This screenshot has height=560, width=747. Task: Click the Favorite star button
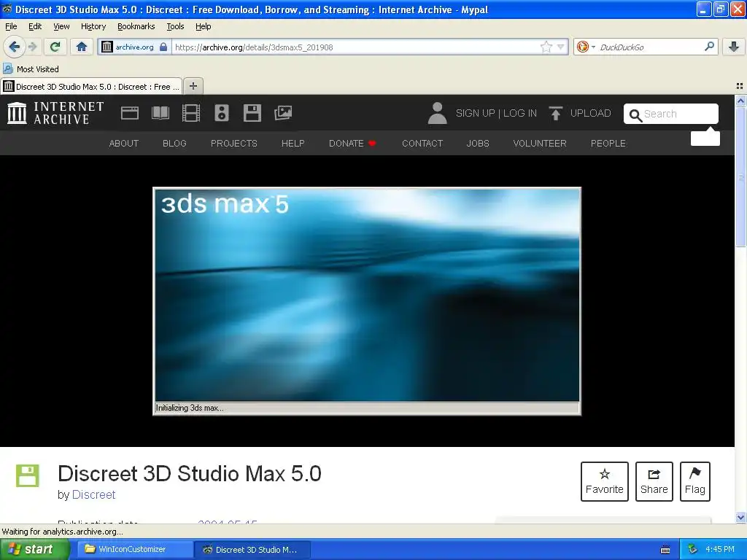pyautogui.click(x=605, y=481)
